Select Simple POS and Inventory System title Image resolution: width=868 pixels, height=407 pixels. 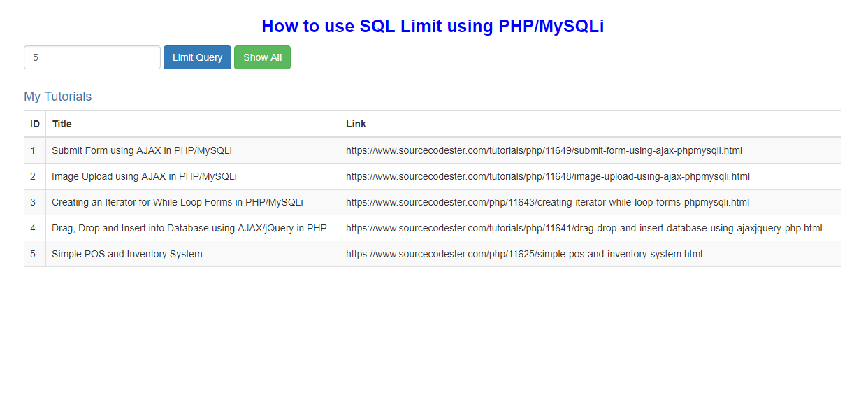(127, 254)
